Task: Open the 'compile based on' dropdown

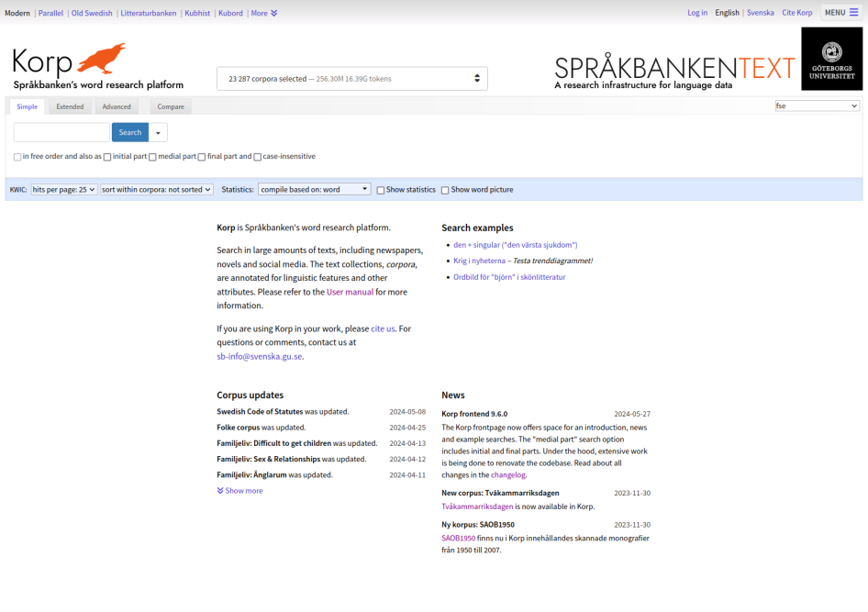Action: [x=314, y=190]
